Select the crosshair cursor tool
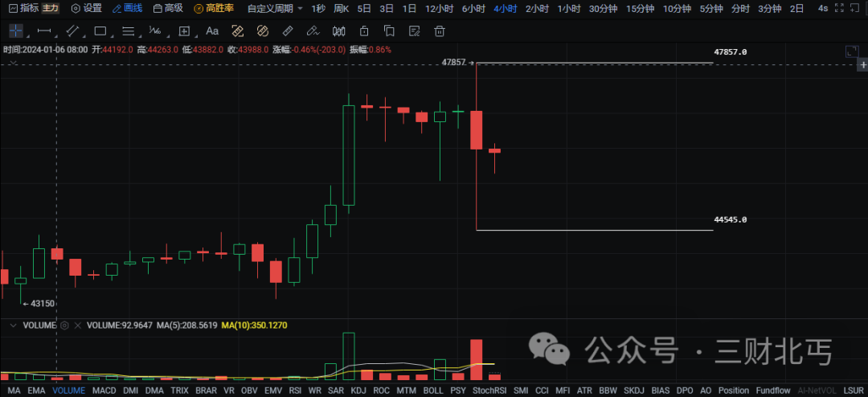Image resolution: width=868 pixels, height=397 pixels. pos(16,31)
